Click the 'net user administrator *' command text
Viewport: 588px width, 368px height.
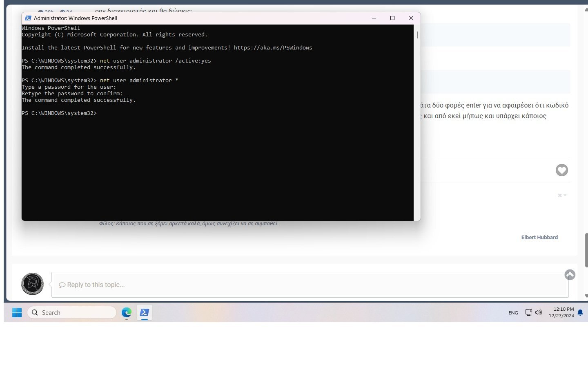[139, 81]
